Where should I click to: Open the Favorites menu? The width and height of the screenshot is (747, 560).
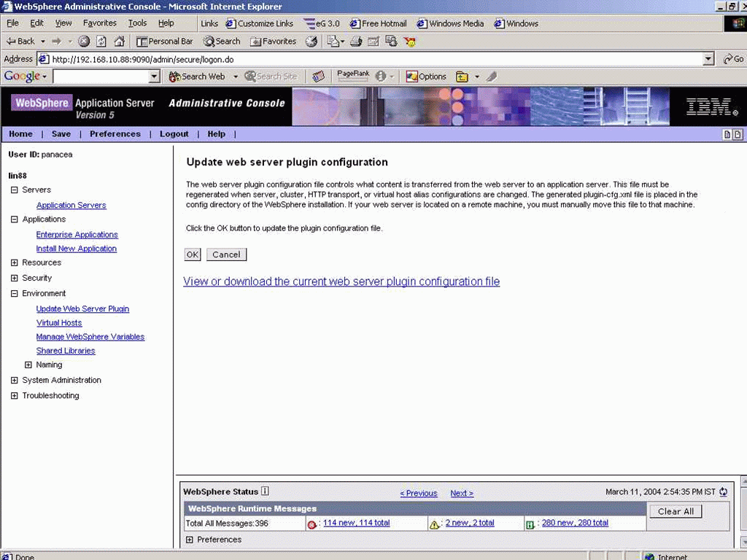click(x=99, y=23)
